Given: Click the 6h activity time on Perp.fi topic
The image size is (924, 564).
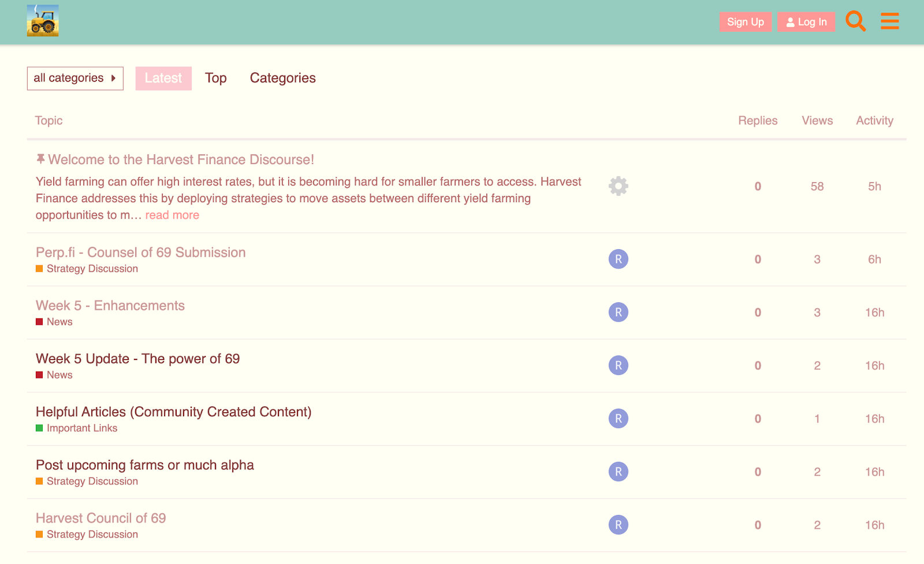Looking at the screenshot, I should point(875,259).
